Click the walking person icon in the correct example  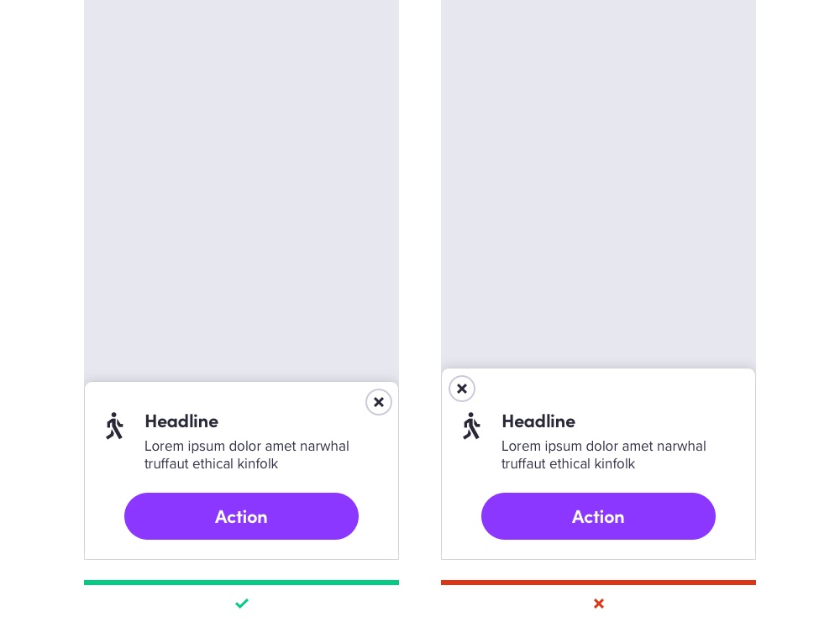[114, 426]
